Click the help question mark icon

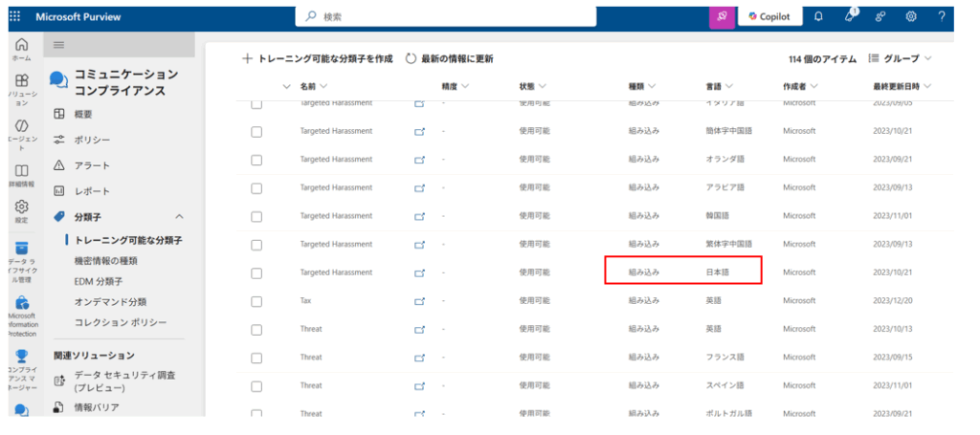[942, 16]
